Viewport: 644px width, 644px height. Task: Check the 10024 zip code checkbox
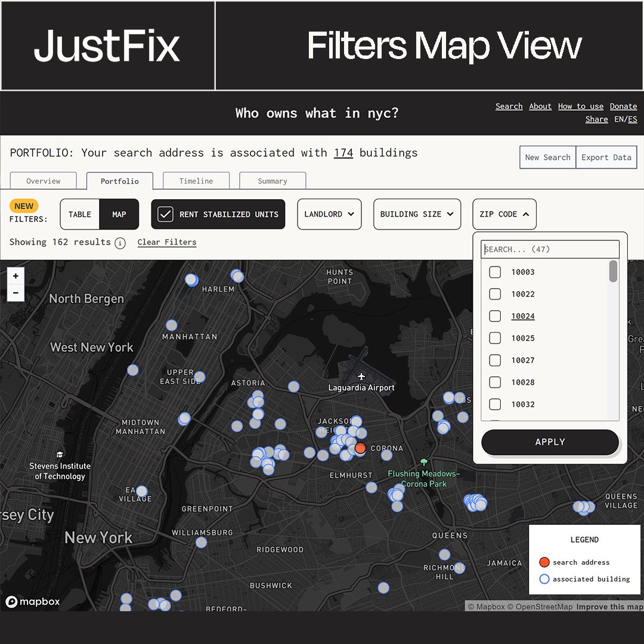coord(495,316)
